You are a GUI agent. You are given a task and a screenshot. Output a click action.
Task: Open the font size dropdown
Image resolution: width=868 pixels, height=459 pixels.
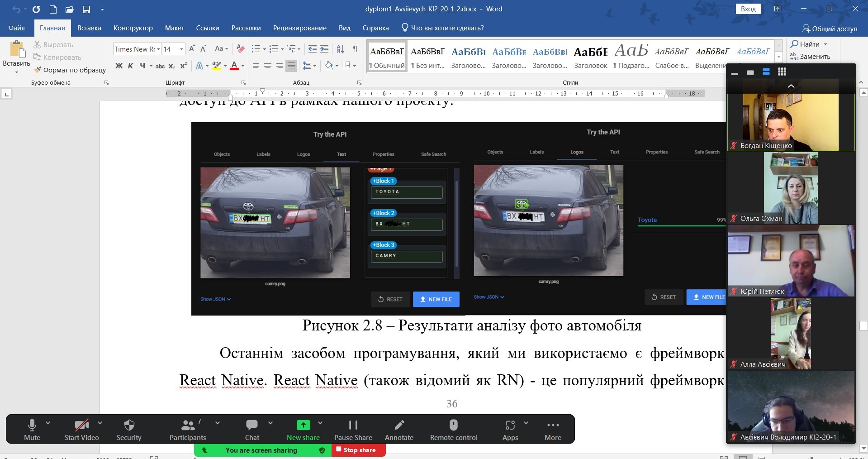[182, 49]
